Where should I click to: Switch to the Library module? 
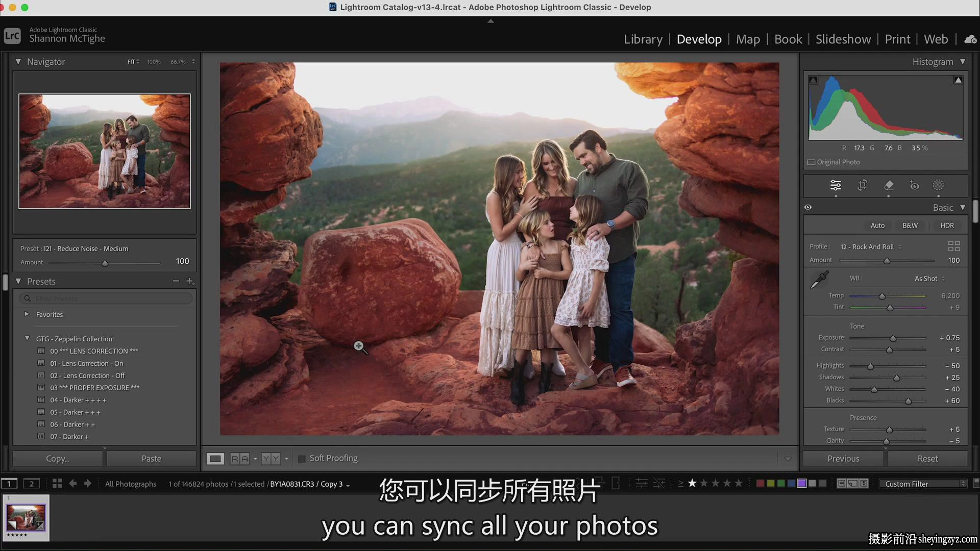tap(643, 39)
